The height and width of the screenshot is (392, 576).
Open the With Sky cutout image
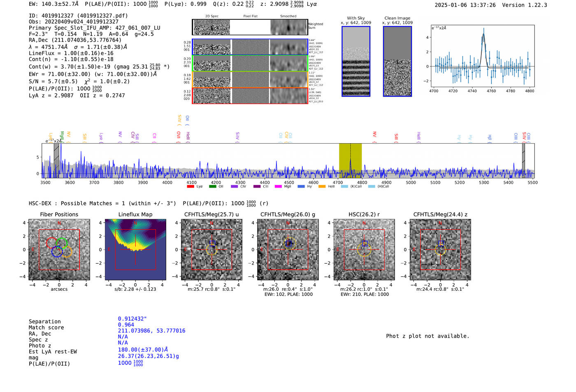pos(356,61)
